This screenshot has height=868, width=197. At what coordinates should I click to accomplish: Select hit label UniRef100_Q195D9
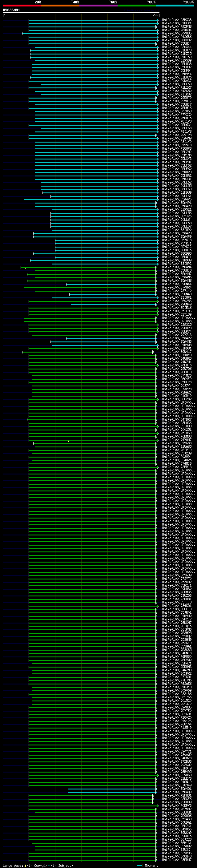pos(176,60)
